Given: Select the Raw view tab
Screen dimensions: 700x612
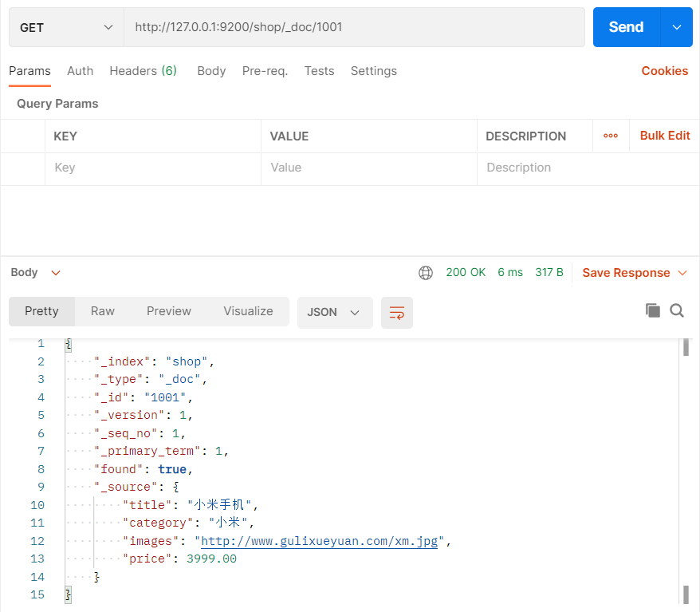Looking at the screenshot, I should [103, 311].
